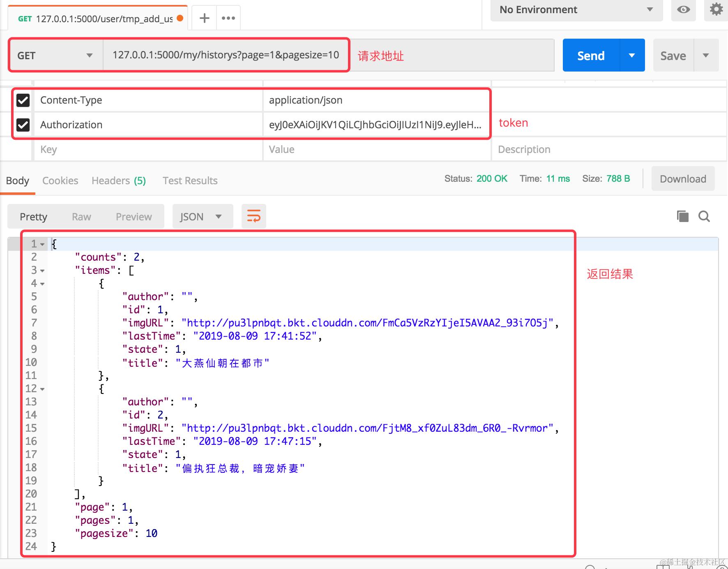Click the request URL input field
Image resolution: width=728 pixels, height=569 pixels.
pyautogui.click(x=328, y=55)
